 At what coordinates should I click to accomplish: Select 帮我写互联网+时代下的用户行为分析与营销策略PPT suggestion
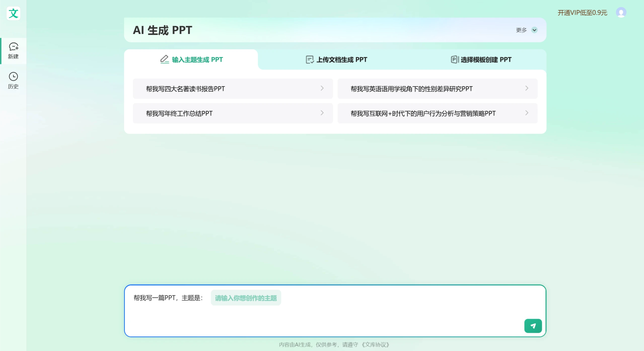[x=438, y=113]
